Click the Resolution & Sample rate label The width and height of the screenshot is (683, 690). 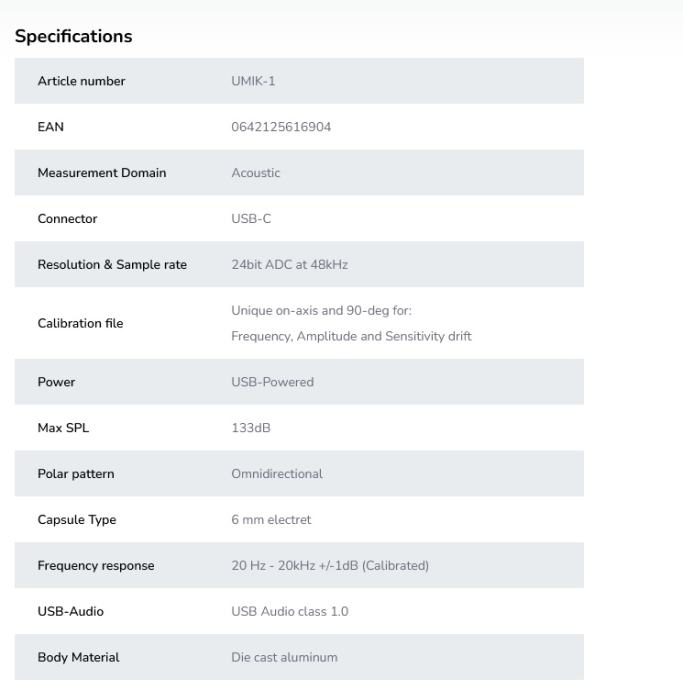pos(112,265)
